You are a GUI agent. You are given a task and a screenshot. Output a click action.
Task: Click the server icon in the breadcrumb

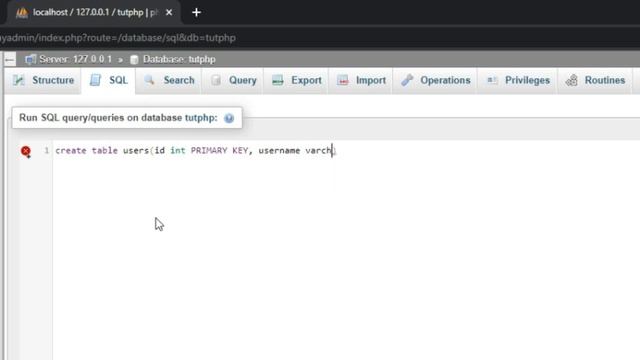click(x=30, y=60)
